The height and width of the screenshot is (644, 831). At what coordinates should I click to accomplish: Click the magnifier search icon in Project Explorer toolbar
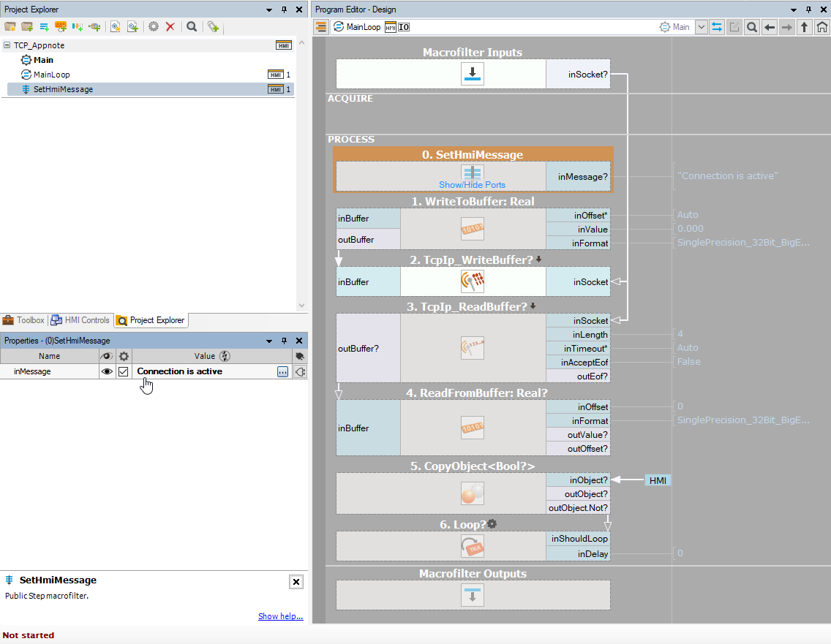(x=192, y=26)
